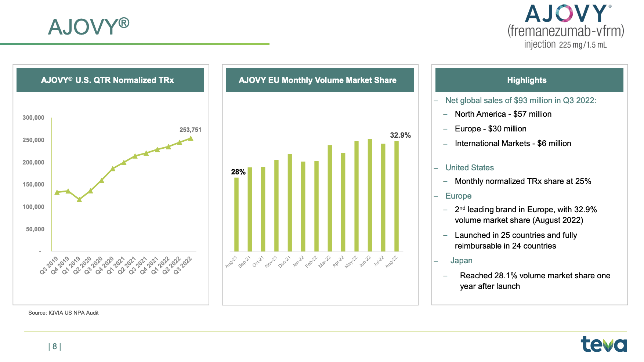The image size is (644, 362).
Task: Select the 'Launched in 25 countries' bullet
Action: [516, 240]
